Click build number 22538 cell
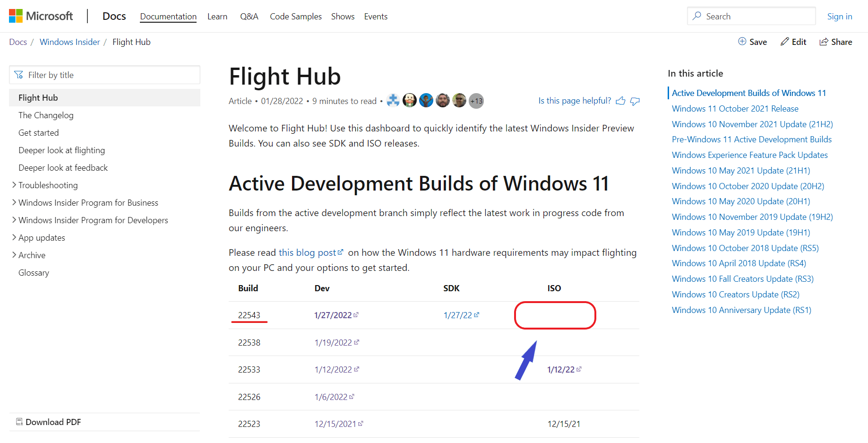This screenshot has height=443, width=868. 249,342
